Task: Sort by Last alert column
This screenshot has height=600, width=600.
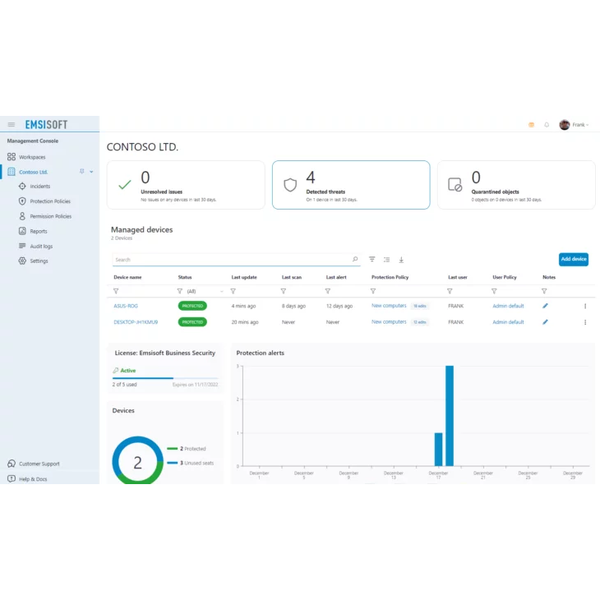Action: (336, 277)
